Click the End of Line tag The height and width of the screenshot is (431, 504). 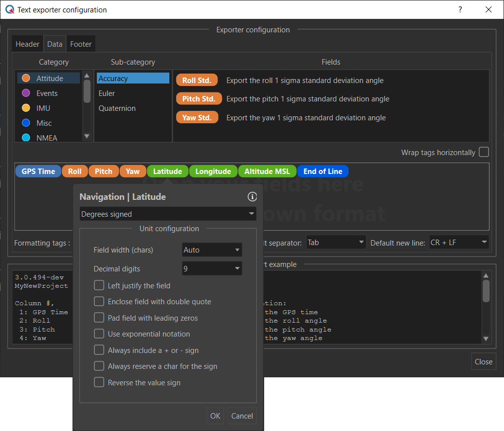tap(323, 171)
